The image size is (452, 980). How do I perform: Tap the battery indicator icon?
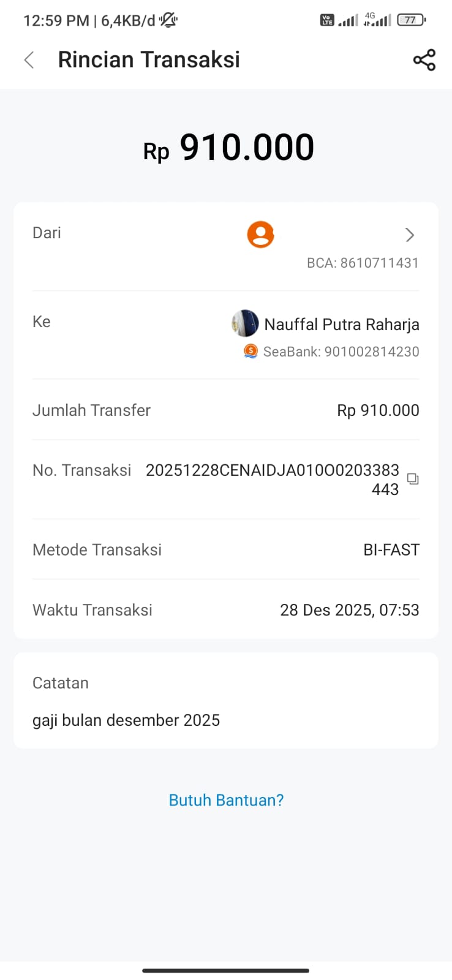tap(410, 20)
